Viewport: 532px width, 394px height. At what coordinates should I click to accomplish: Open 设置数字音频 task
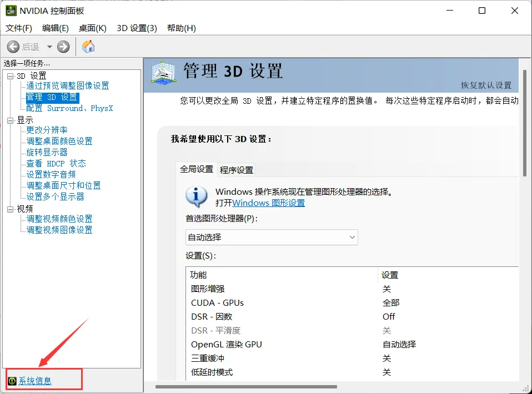pyautogui.click(x=51, y=175)
